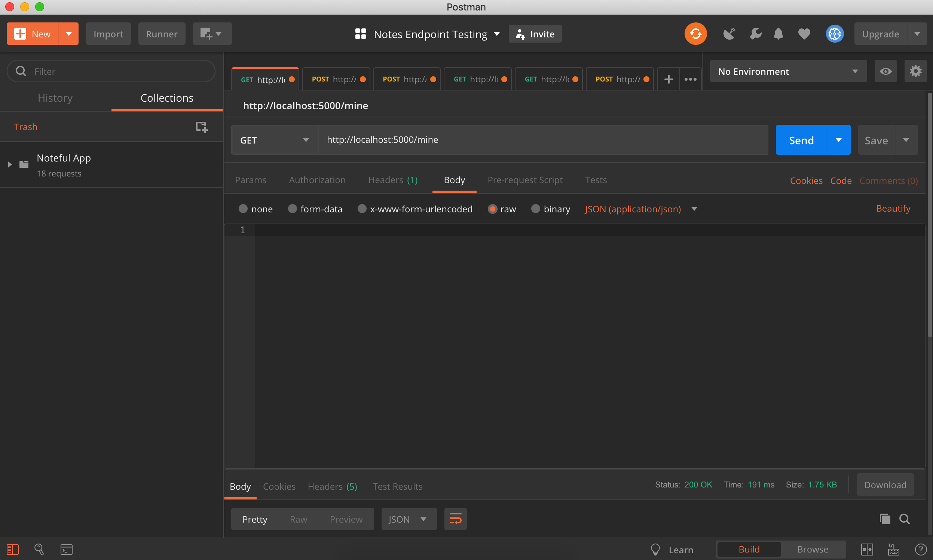933x560 pixels.
Task: Click the Send button
Action: pyautogui.click(x=801, y=140)
